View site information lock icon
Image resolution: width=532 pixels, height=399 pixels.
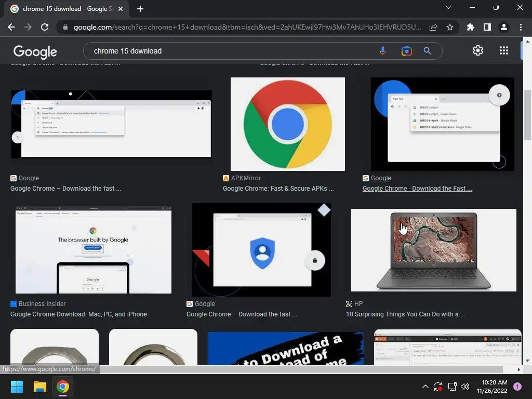tap(65, 27)
